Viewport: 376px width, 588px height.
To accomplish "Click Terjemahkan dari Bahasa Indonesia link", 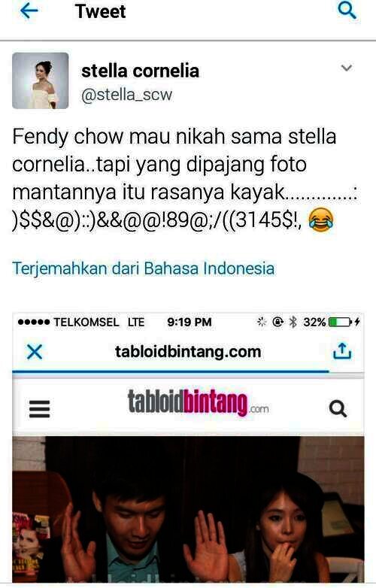I will coord(143,268).
